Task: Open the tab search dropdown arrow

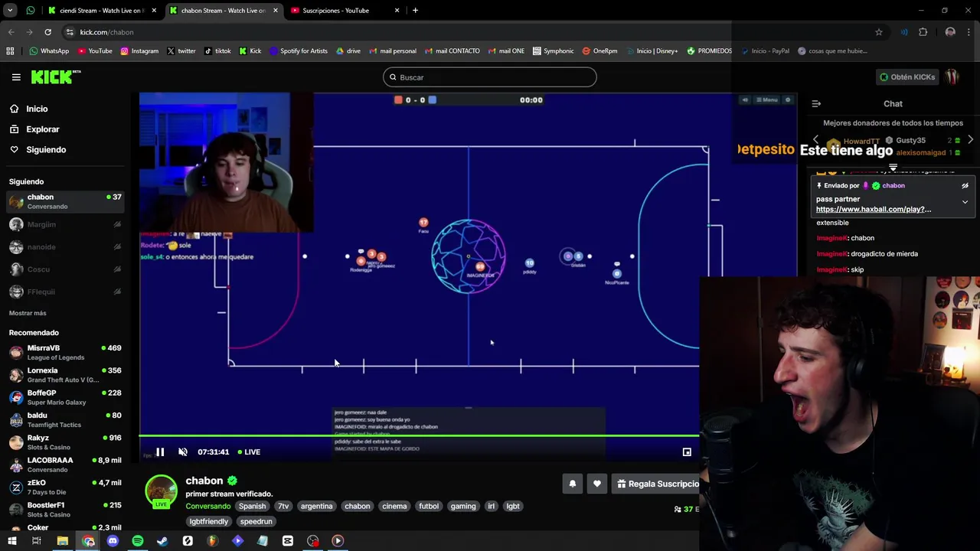Action: pyautogui.click(x=10, y=11)
